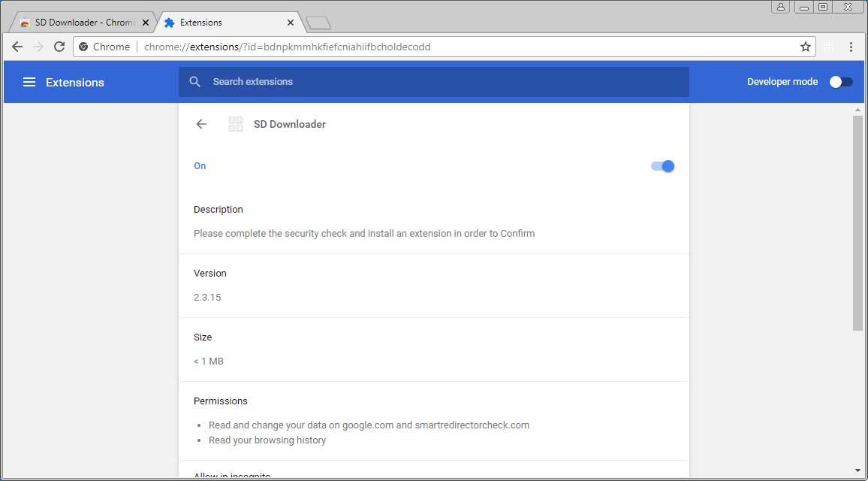Screen dimensions: 868x481
Task: Reload the extensions page
Action: pyautogui.click(x=59, y=47)
